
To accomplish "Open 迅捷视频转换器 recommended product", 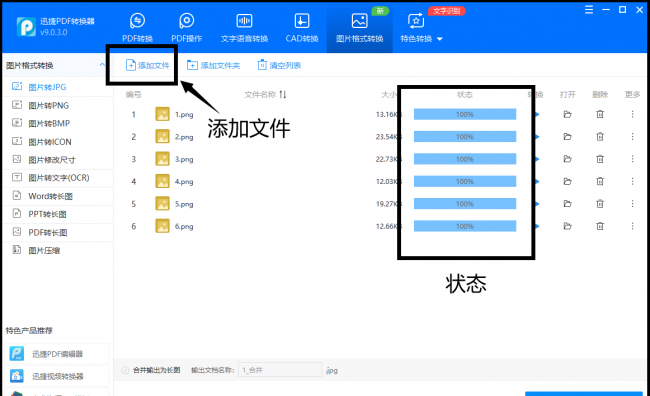I will tap(58, 377).
